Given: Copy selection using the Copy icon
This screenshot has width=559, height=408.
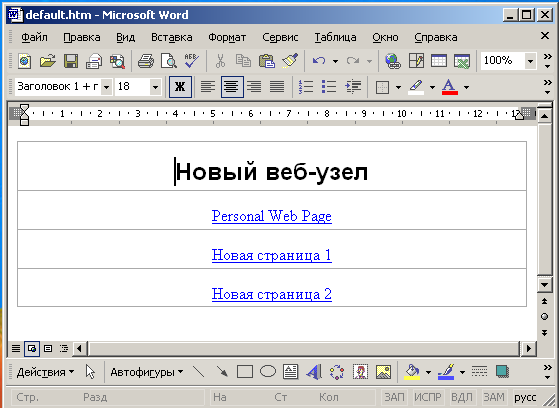Looking at the screenshot, I should point(243,61).
